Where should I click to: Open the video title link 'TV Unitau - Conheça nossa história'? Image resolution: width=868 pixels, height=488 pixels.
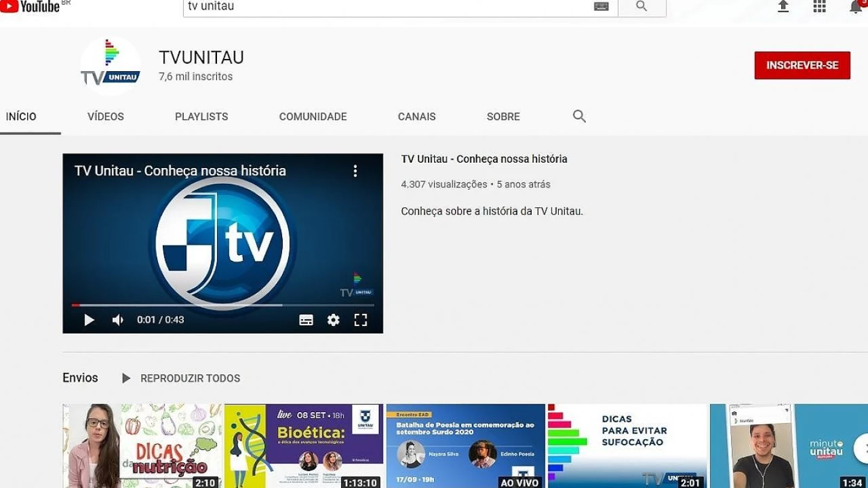coord(484,159)
